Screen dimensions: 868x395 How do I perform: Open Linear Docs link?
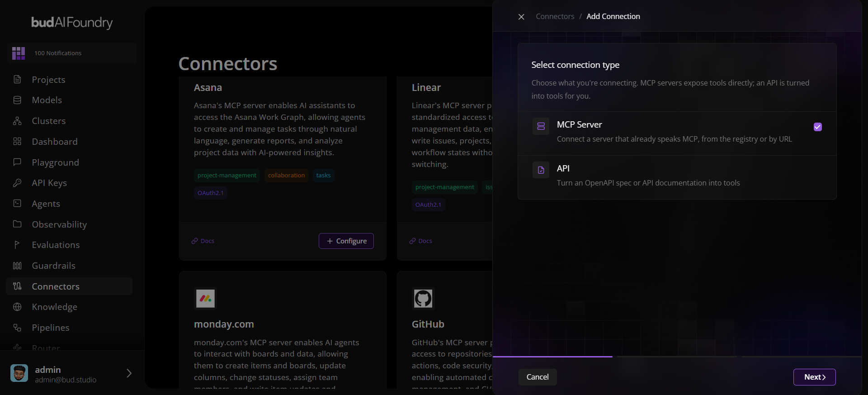point(421,241)
